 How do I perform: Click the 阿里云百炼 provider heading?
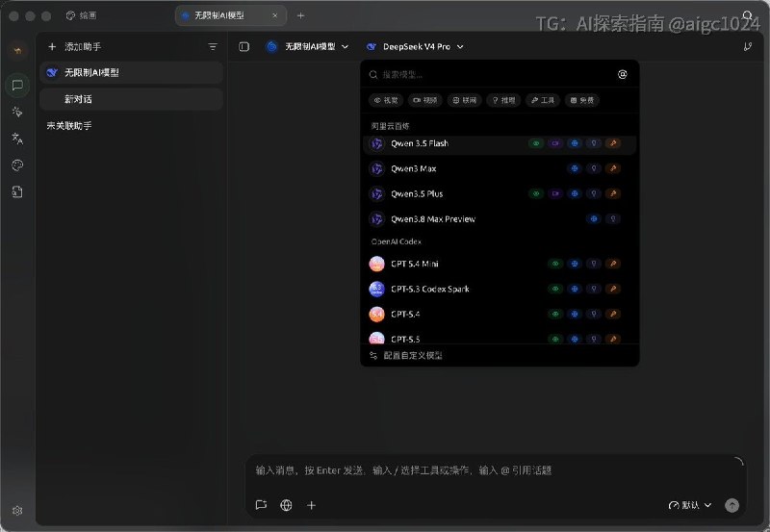coord(390,126)
